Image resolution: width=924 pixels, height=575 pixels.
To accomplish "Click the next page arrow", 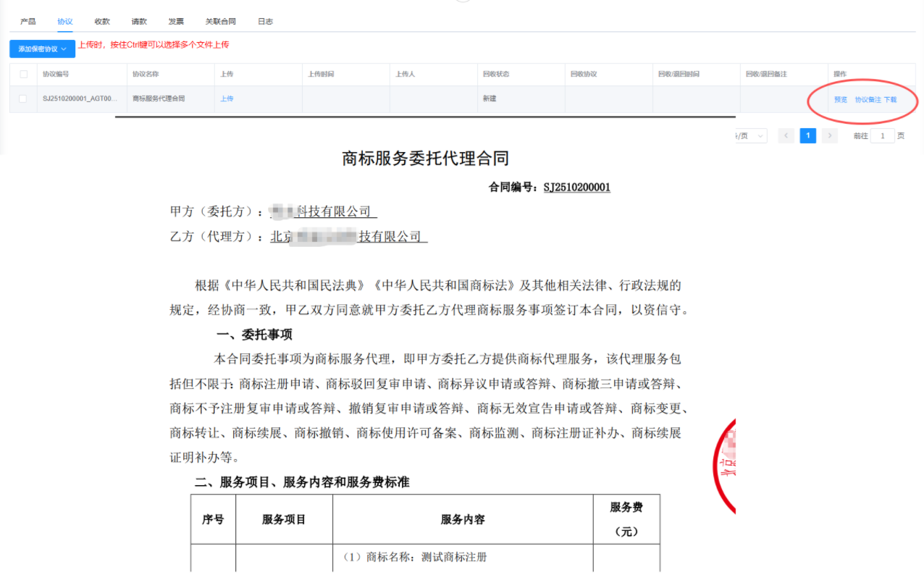I will tap(830, 135).
